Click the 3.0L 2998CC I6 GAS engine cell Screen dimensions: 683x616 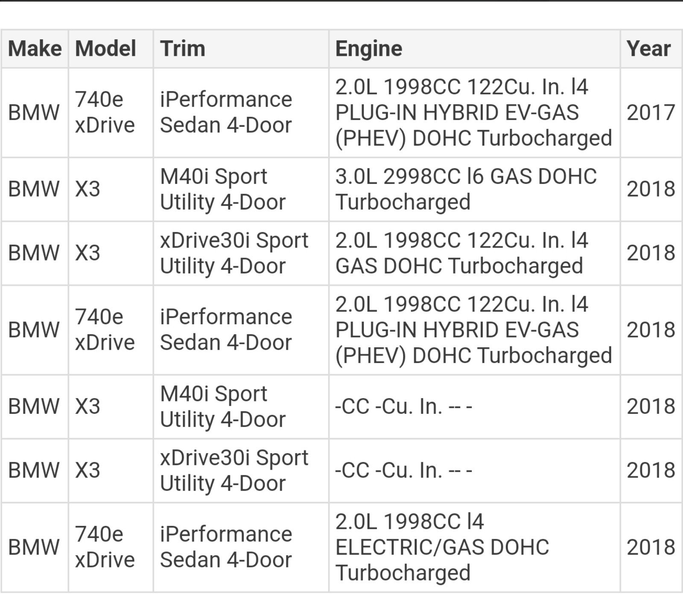[x=474, y=189]
